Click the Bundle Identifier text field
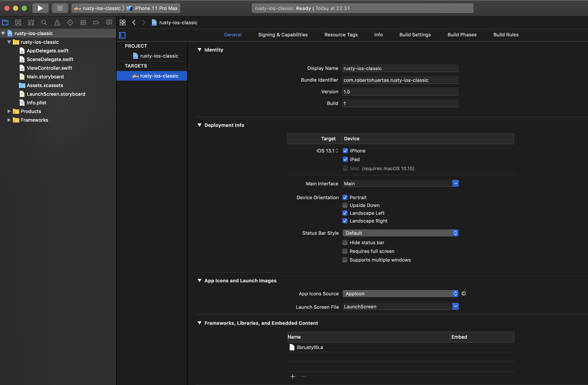Image resolution: width=588 pixels, height=385 pixels. coord(400,80)
